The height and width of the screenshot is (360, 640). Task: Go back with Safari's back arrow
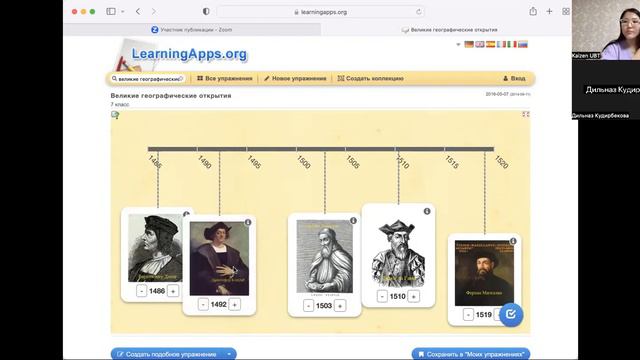(x=138, y=11)
